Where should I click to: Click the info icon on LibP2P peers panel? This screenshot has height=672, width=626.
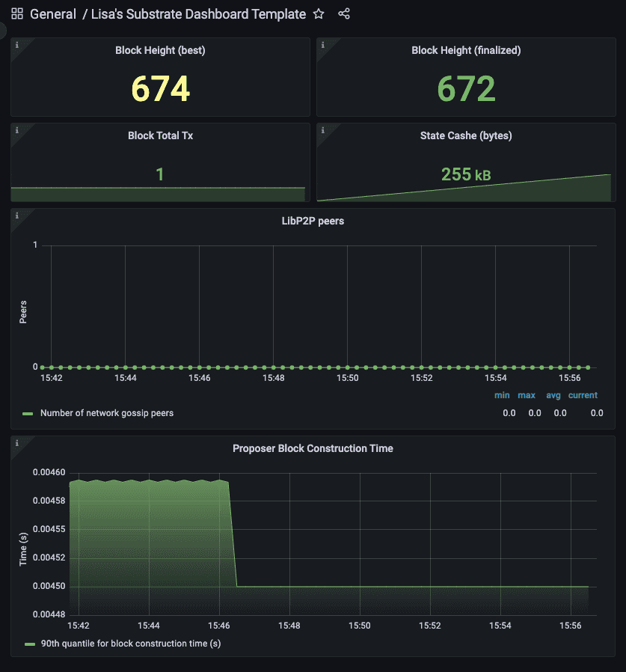pyautogui.click(x=16, y=216)
